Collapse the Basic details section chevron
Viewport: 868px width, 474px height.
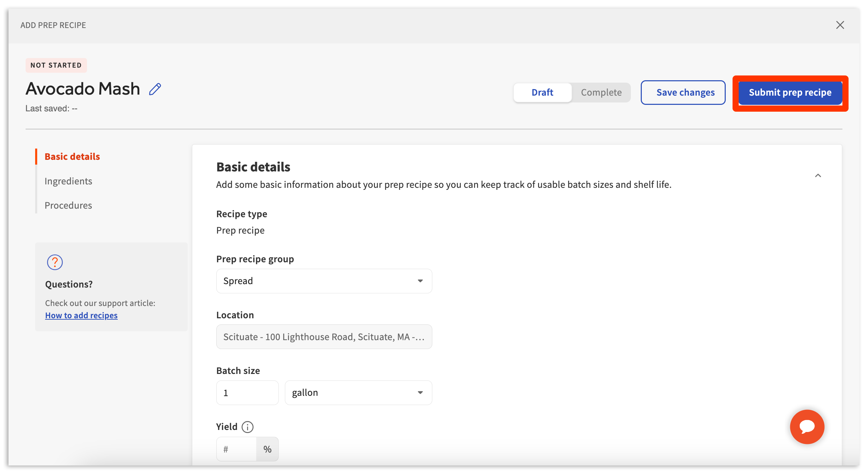pos(818,176)
